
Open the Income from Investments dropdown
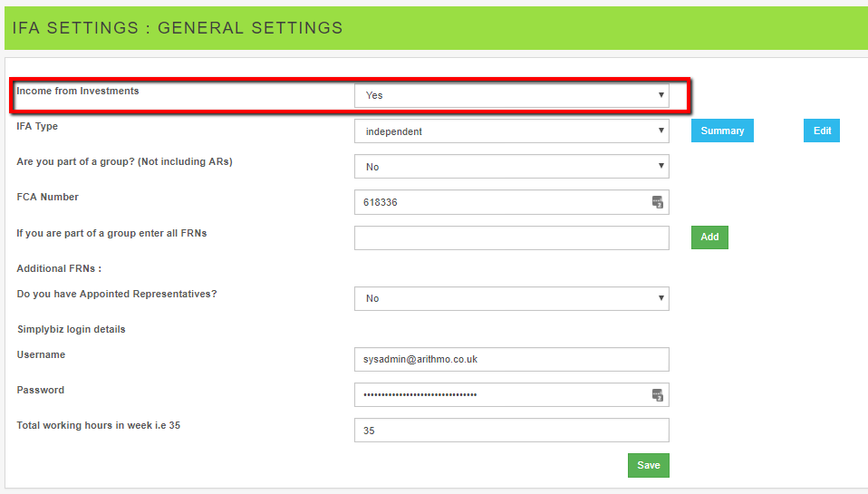click(511, 95)
